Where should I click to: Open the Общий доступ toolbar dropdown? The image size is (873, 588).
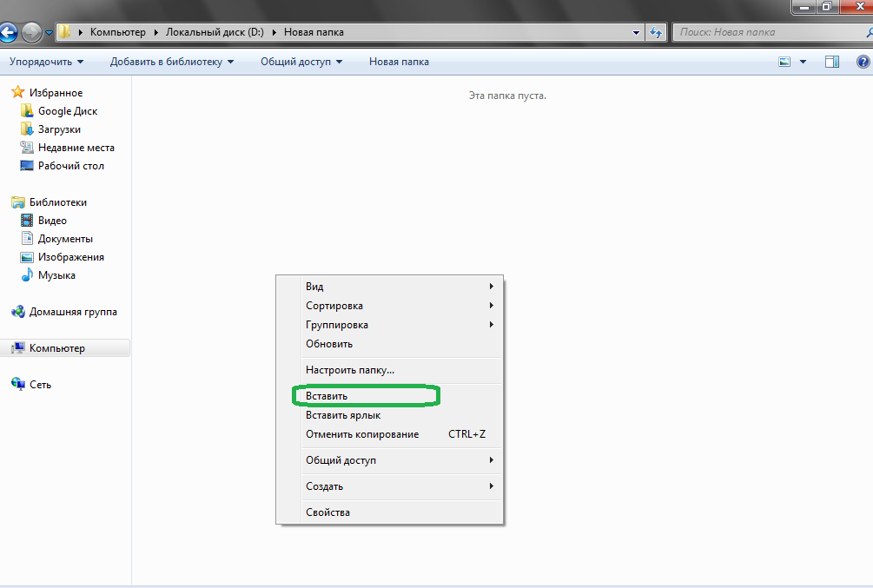pos(301,62)
